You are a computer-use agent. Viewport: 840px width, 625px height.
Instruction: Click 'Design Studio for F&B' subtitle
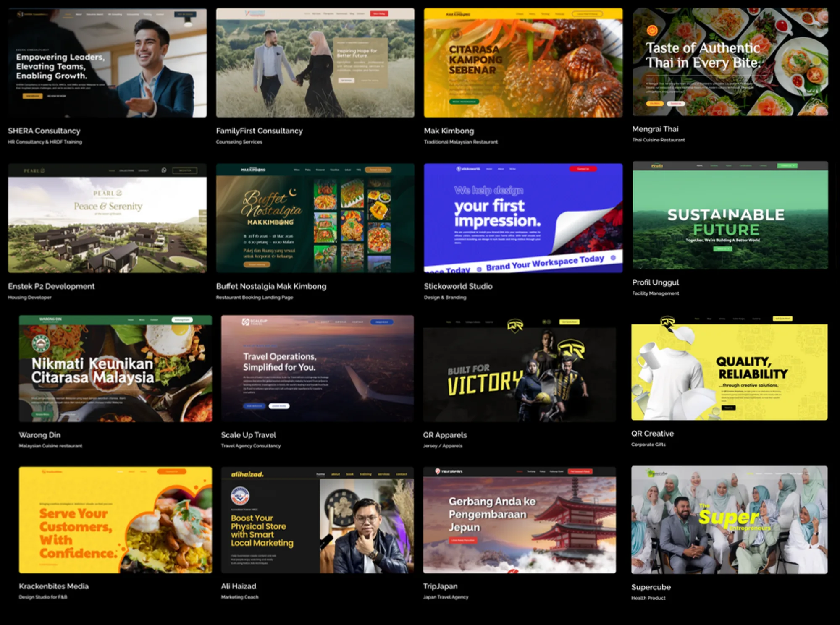[x=43, y=597]
